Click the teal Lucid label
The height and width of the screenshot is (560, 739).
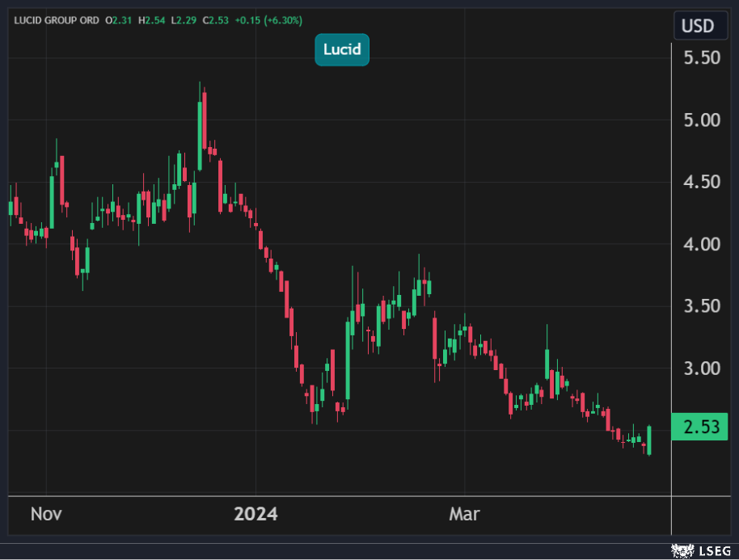342,49
